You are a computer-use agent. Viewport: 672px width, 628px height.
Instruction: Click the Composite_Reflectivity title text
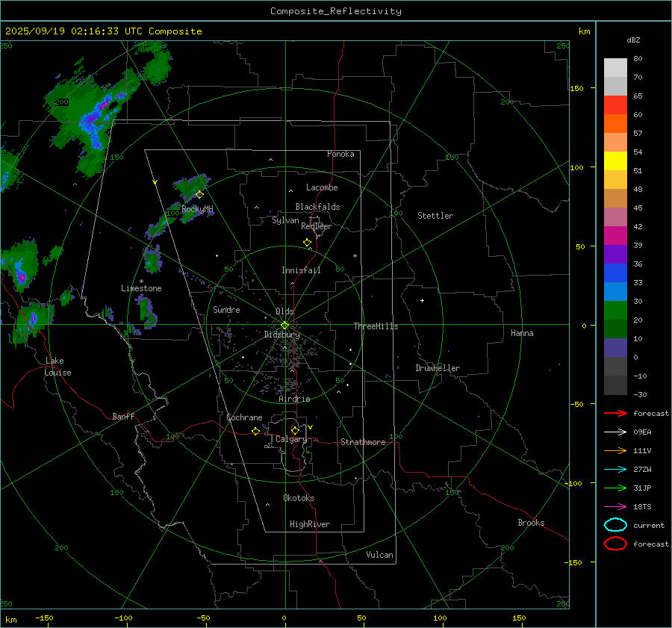(x=335, y=10)
